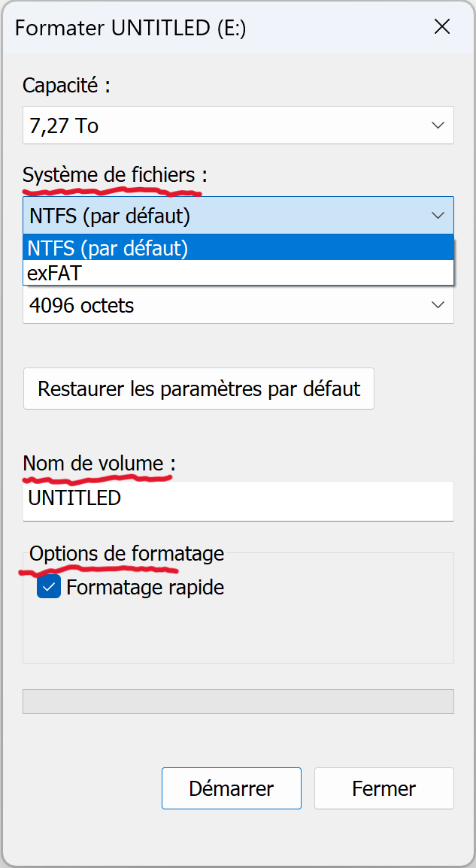This screenshot has width=476, height=868.
Task: Click inside the UNTITLED volume name field
Action: point(226,501)
